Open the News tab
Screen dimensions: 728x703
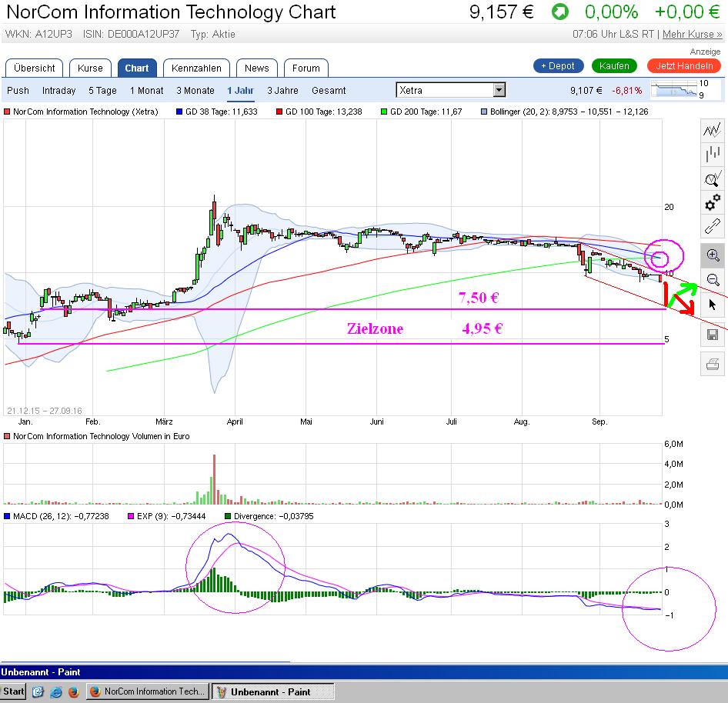[257, 68]
